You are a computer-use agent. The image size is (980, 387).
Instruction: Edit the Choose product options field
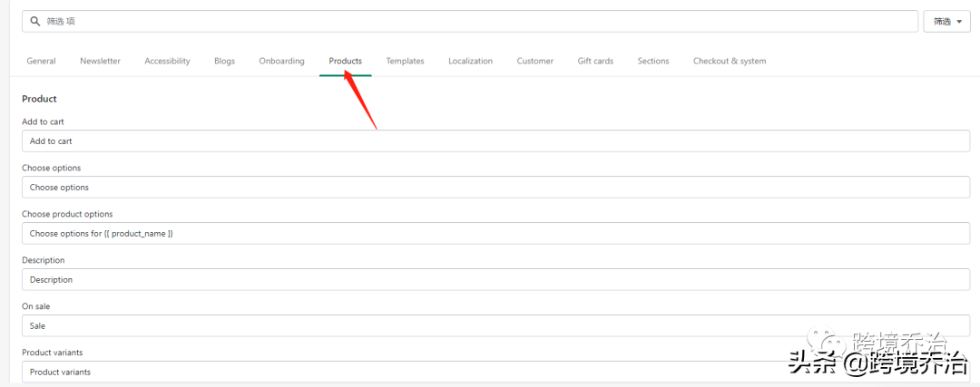pos(495,234)
